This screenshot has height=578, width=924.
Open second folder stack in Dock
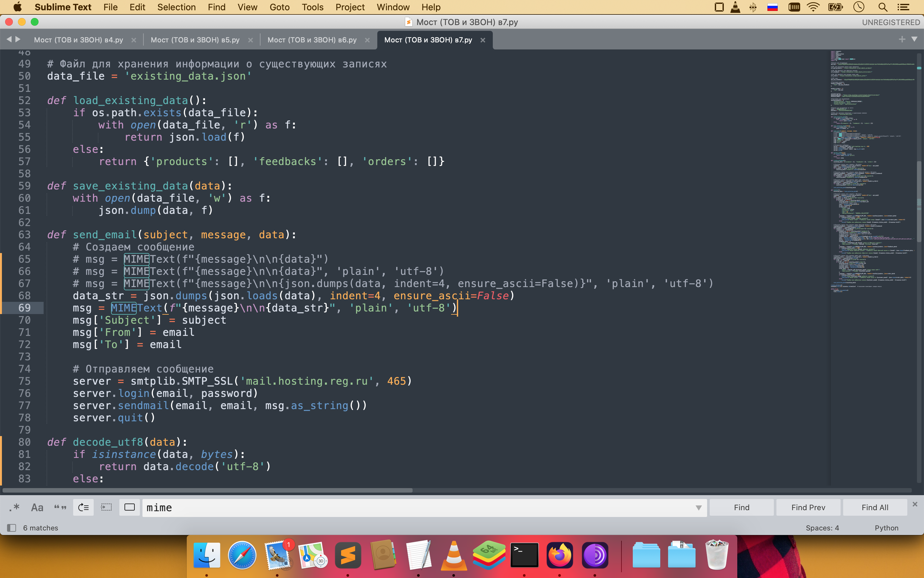tap(681, 555)
